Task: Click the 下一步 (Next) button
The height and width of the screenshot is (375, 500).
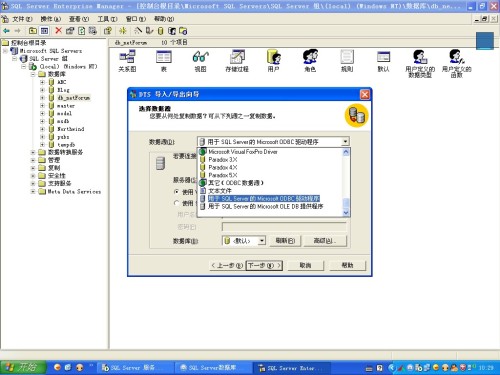Action: pyautogui.click(x=264, y=265)
